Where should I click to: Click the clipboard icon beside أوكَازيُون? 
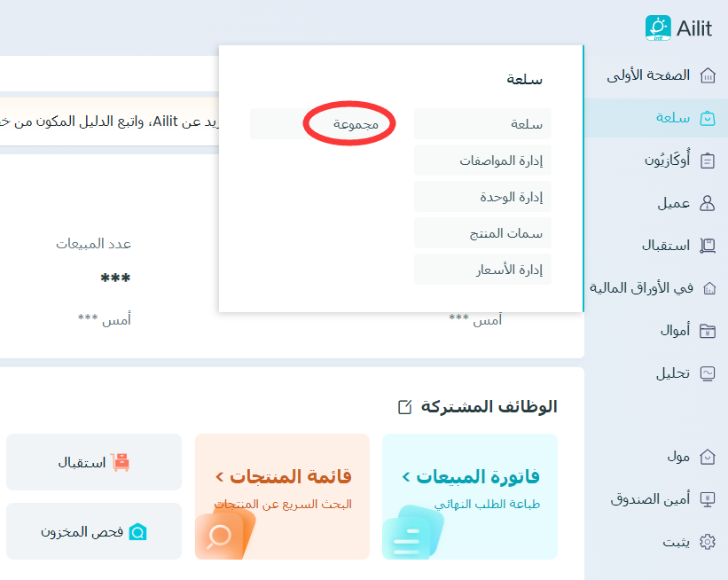click(708, 161)
